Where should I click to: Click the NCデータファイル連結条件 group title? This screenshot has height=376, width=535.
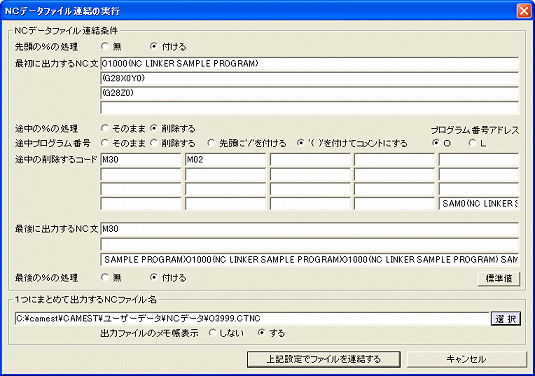click(x=66, y=31)
